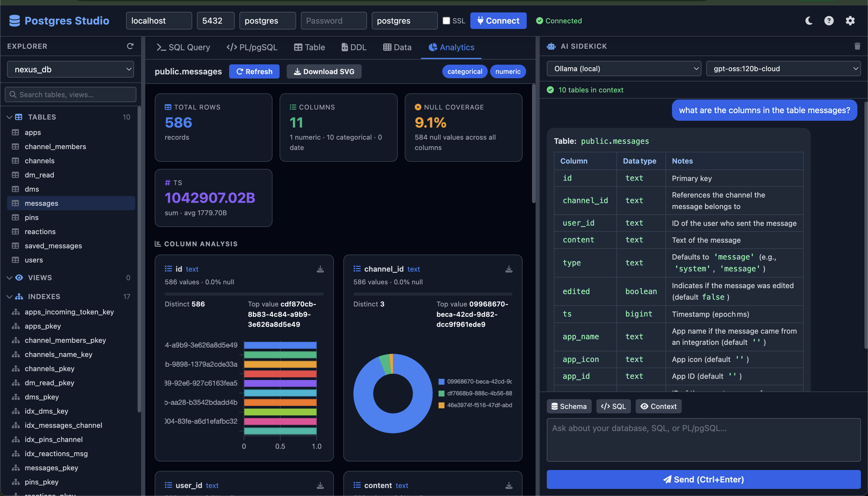Click the 5432 port field

point(215,20)
